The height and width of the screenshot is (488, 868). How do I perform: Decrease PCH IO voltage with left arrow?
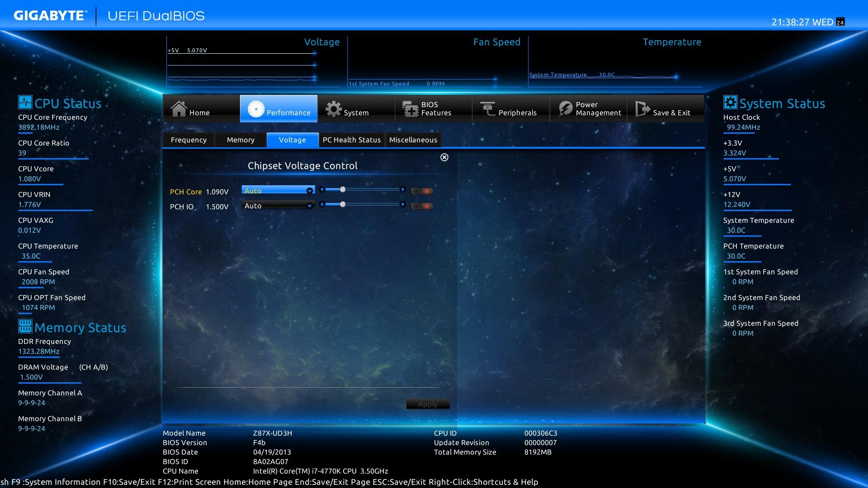coord(322,204)
